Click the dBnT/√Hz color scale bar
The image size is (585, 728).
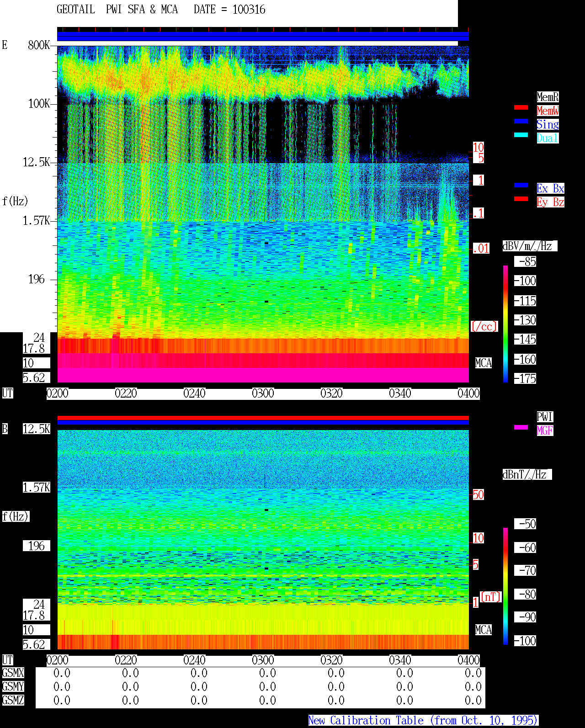(x=505, y=586)
